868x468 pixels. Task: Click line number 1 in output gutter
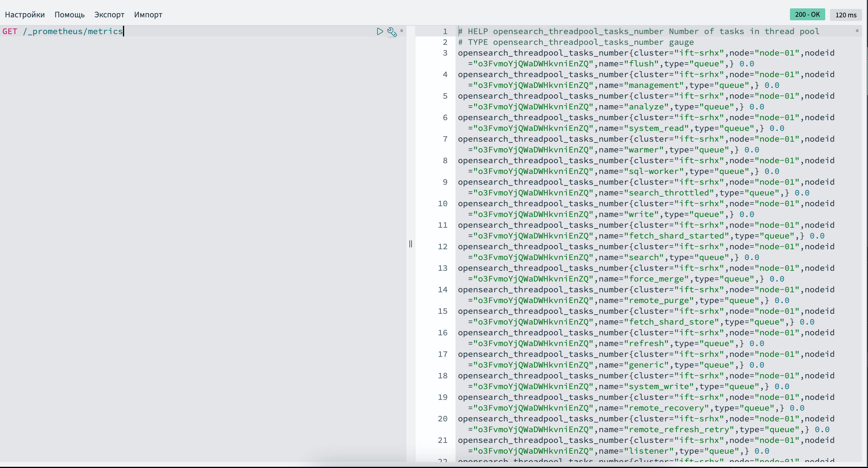[x=445, y=31]
